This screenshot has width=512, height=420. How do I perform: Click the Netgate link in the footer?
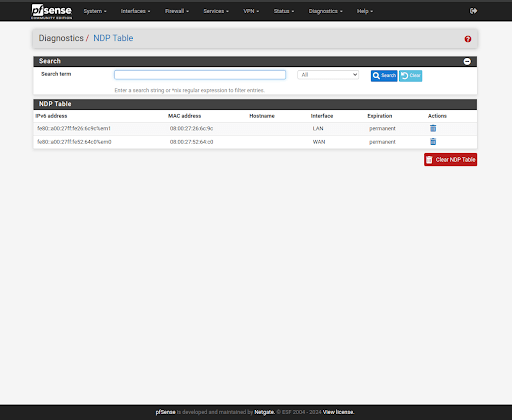264,412
